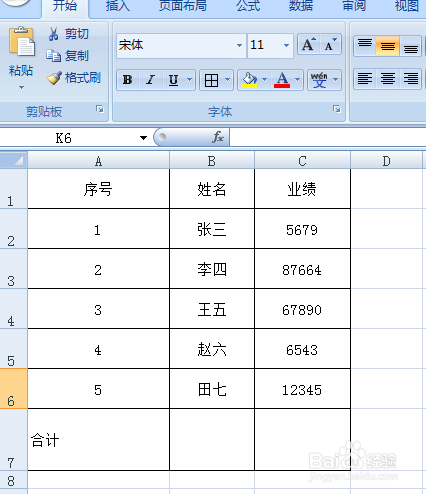Viewport: 426px width, 494px height.
Task: Select cell containing 张三
Action: click(x=212, y=229)
